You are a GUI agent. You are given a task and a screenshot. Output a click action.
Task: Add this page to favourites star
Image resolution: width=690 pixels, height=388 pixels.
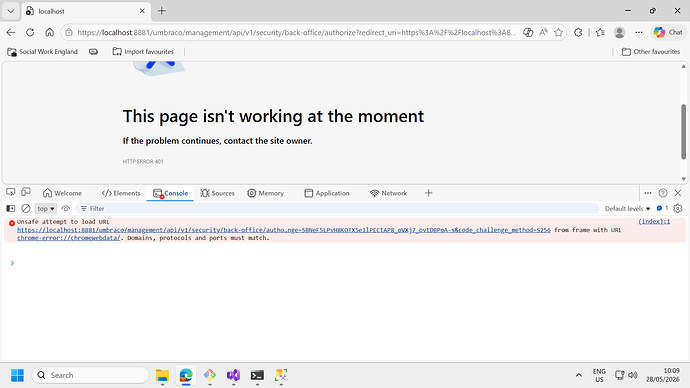[558, 32]
